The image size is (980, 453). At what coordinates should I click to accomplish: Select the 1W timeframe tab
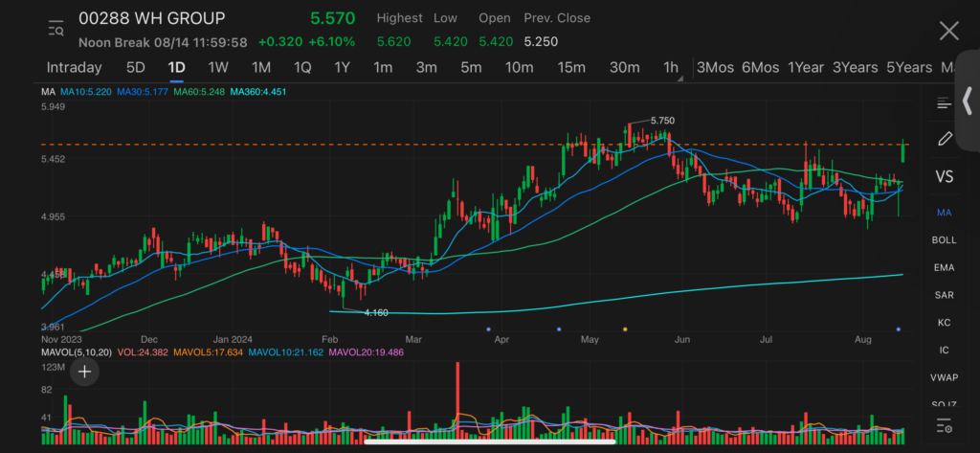click(x=219, y=68)
